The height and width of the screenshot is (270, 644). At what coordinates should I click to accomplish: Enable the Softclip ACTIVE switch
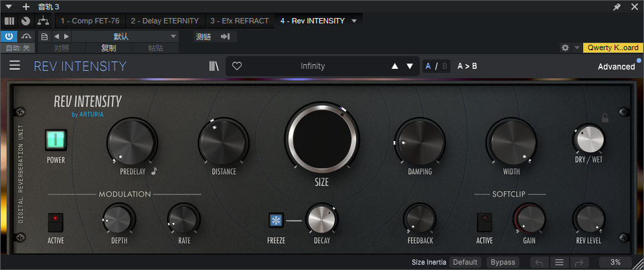click(x=484, y=222)
